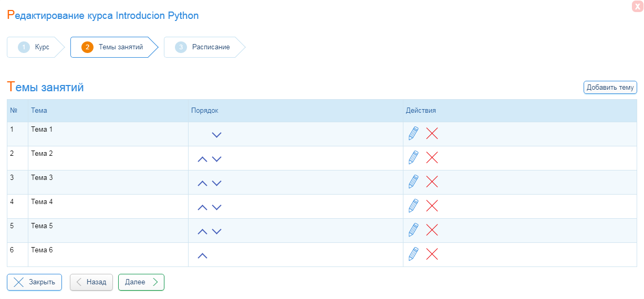This screenshot has height=299, width=644.
Task: Edit Тема 5 via pencil icon
Action: (413, 230)
